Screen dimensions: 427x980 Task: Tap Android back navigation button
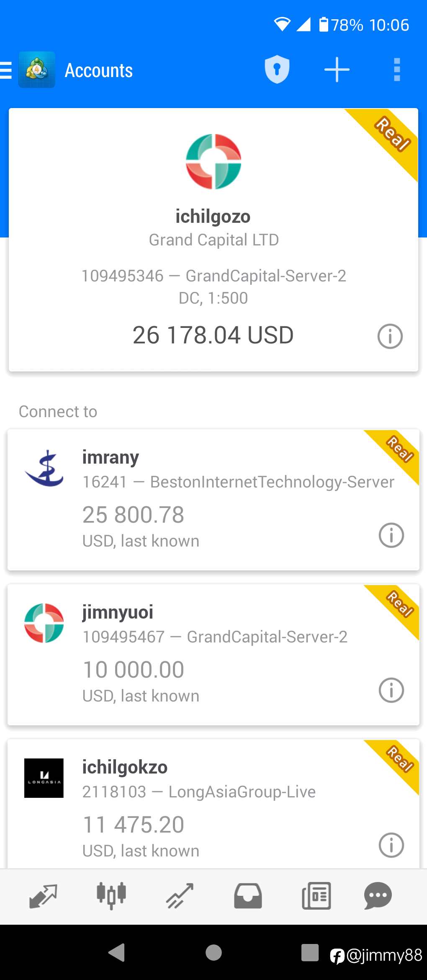coord(117,953)
